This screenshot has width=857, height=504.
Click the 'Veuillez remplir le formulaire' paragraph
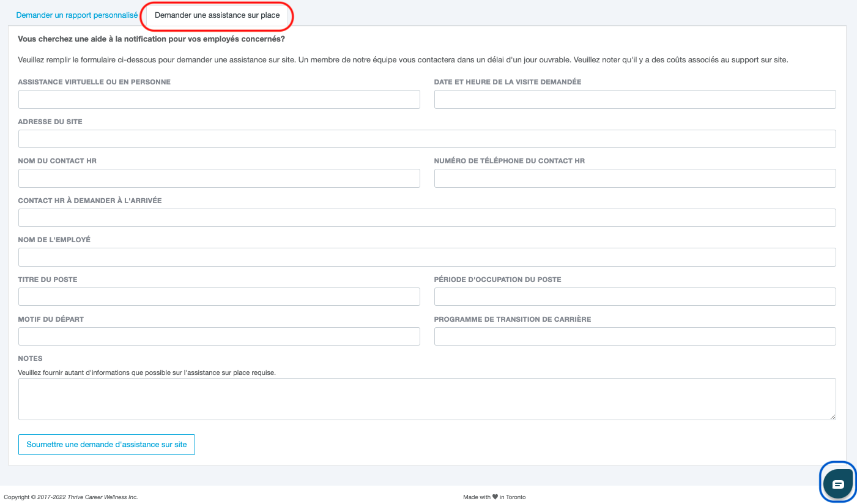pos(403,60)
